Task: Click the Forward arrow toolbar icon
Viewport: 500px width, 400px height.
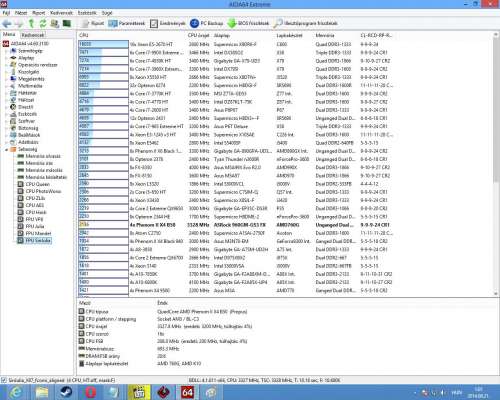Action: tap(19, 23)
